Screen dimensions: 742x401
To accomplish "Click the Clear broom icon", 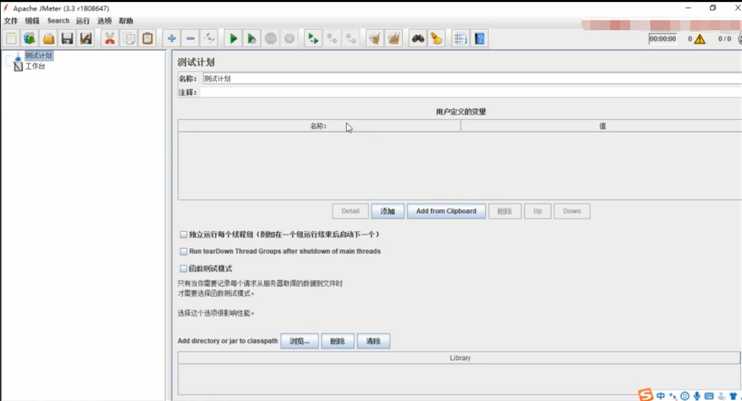I will [375, 38].
